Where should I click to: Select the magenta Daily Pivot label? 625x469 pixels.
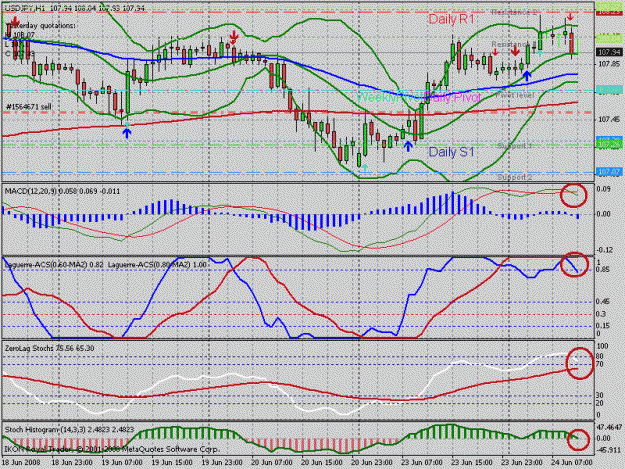point(452,97)
